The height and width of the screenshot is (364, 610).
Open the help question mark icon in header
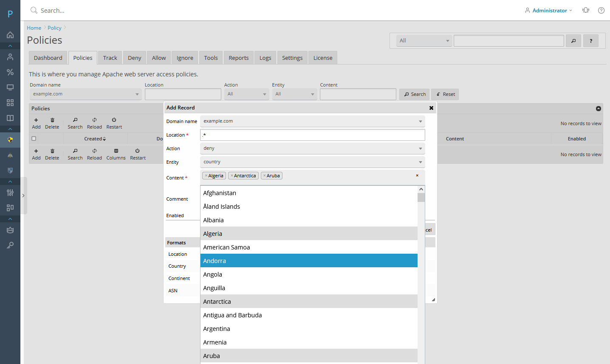click(601, 10)
